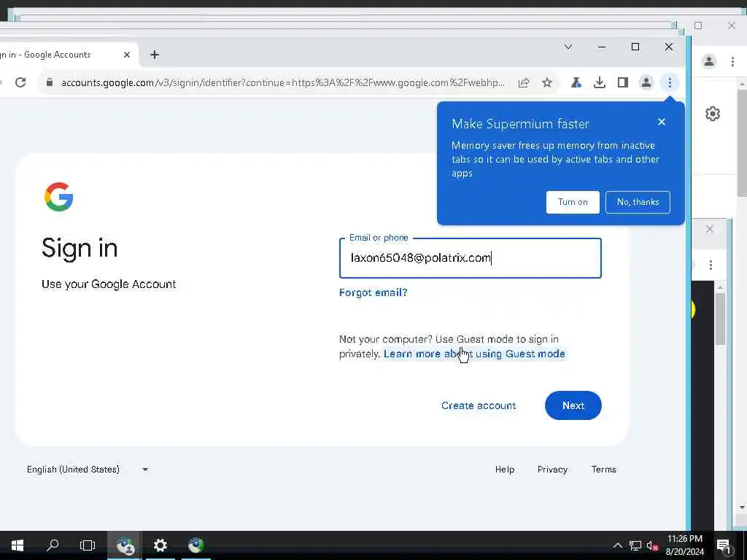Open the Terms link
The width and height of the screenshot is (747, 560).
click(603, 469)
